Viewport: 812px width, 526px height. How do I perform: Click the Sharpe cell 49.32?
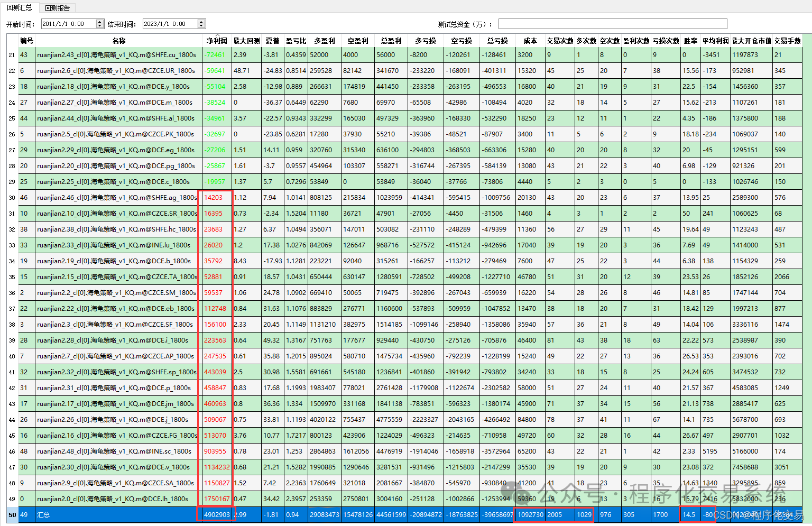click(x=273, y=340)
